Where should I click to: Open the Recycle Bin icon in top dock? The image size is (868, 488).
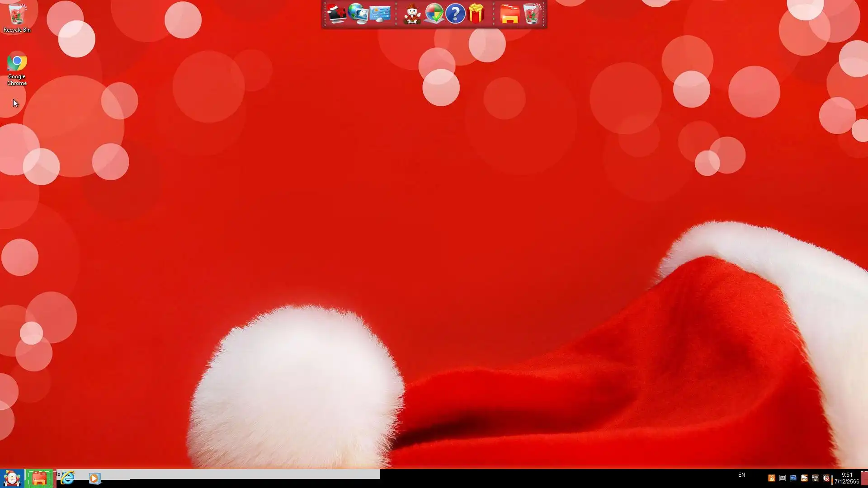tap(532, 14)
